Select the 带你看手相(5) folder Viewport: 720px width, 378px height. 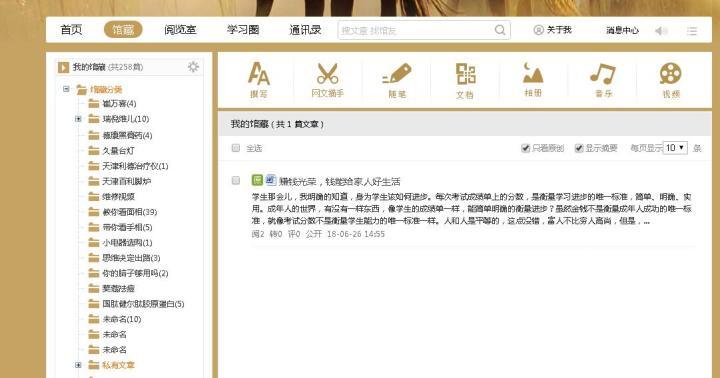click(x=127, y=227)
